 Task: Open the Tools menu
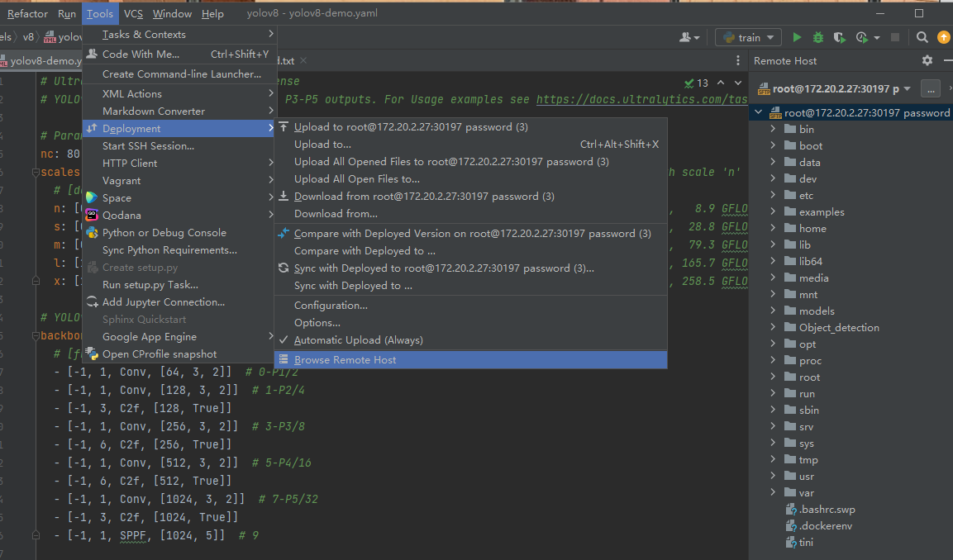100,13
